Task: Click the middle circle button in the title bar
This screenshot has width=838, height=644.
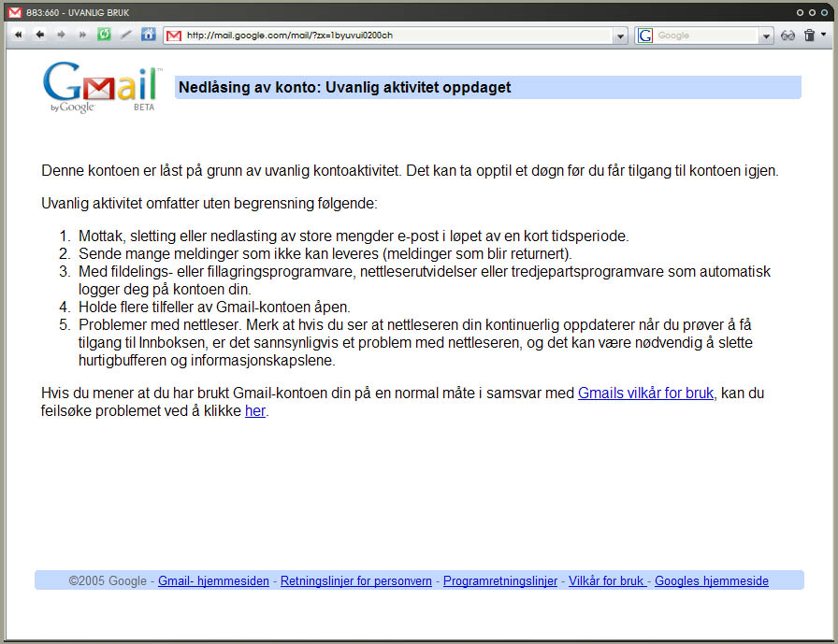Action: tap(813, 12)
